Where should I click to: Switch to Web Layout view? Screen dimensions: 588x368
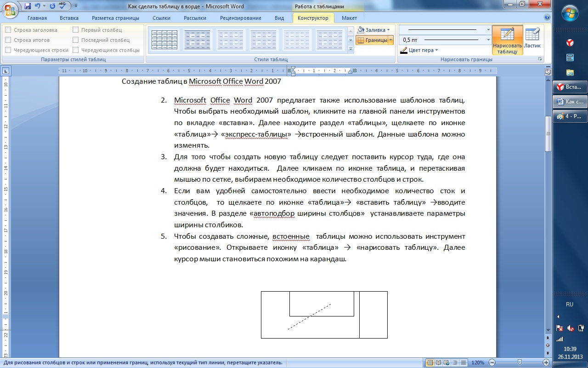point(447,362)
